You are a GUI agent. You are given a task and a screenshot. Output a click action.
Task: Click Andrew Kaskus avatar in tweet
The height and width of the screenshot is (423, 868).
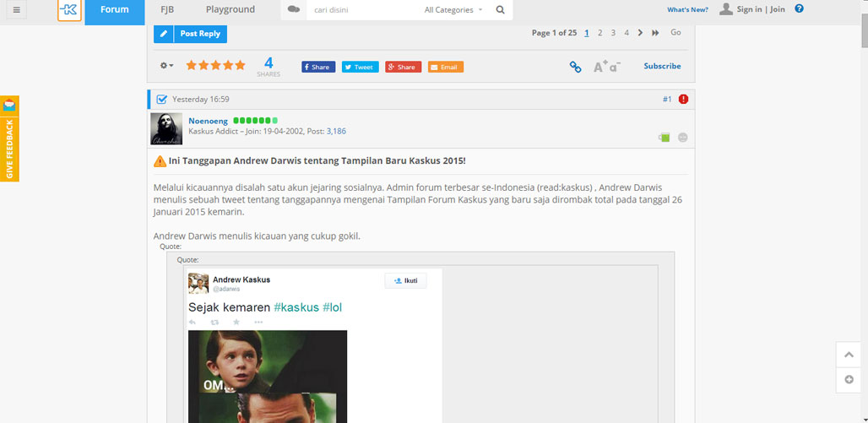[198, 283]
